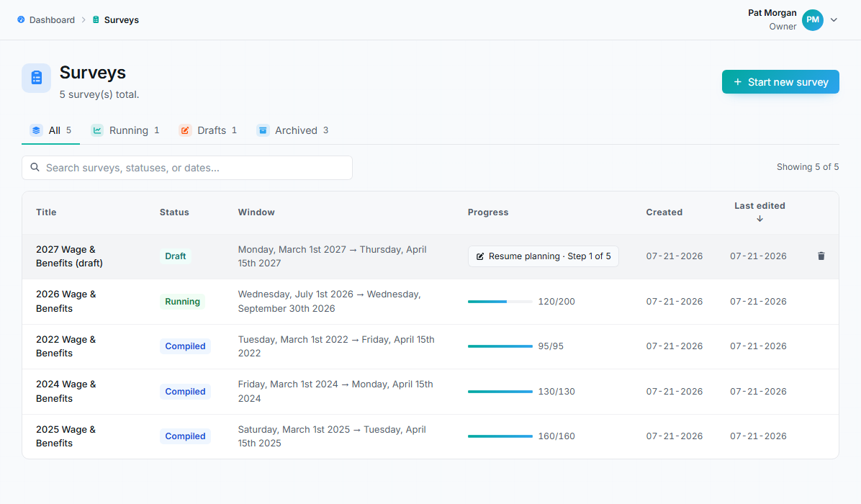Click the Dashboard breadcrumb icon

(x=21, y=19)
